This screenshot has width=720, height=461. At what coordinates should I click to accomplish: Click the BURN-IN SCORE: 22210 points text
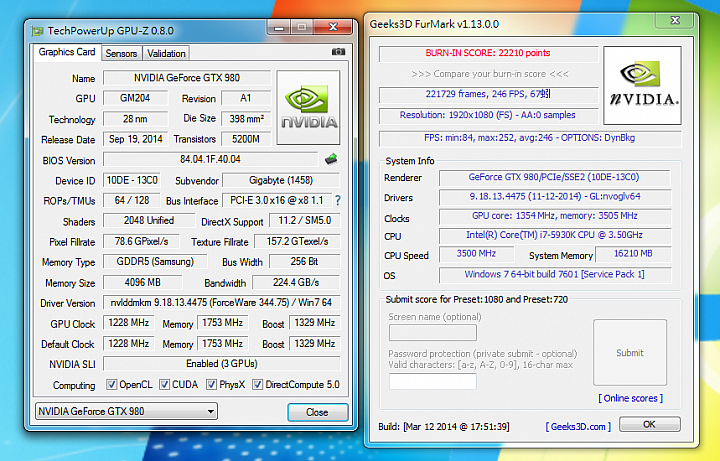(x=488, y=53)
